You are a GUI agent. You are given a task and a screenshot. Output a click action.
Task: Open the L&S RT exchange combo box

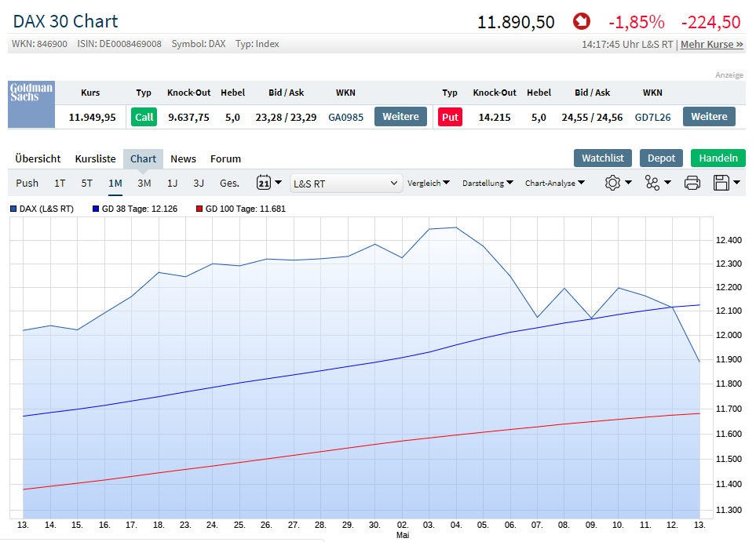point(345,184)
